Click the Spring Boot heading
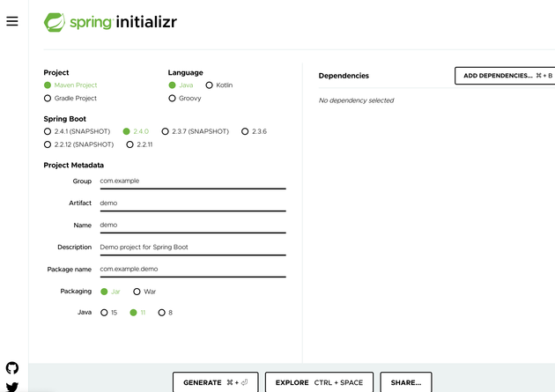555x392 pixels. pyautogui.click(x=65, y=119)
